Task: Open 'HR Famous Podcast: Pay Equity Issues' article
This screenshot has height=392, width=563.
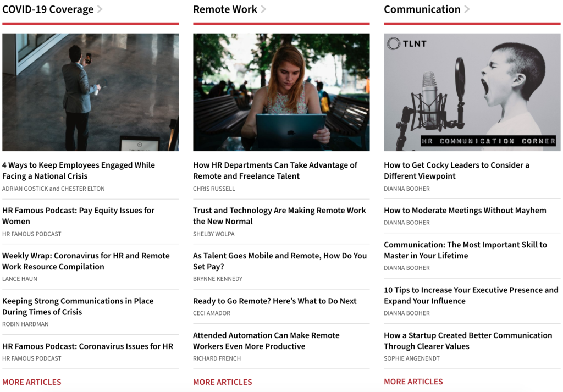Action: pyautogui.click(x=78, y=216)
